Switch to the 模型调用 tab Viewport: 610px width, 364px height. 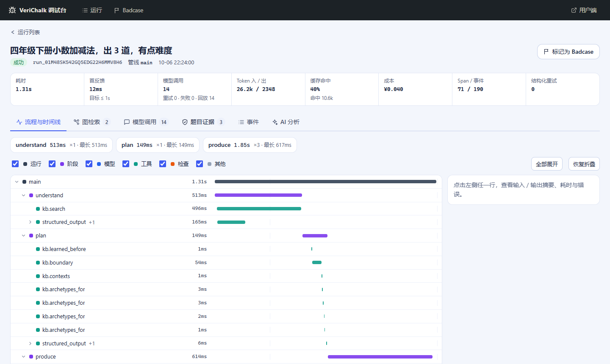[x=146, y=122]
